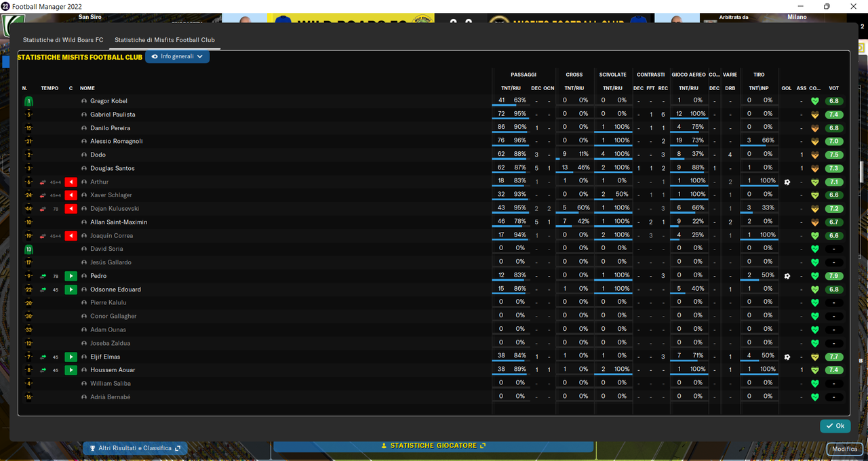868x461 pixels.
Task: Click the condition heart icon for Allan Saint-Maximin
Action: click(x=815, y=222)
